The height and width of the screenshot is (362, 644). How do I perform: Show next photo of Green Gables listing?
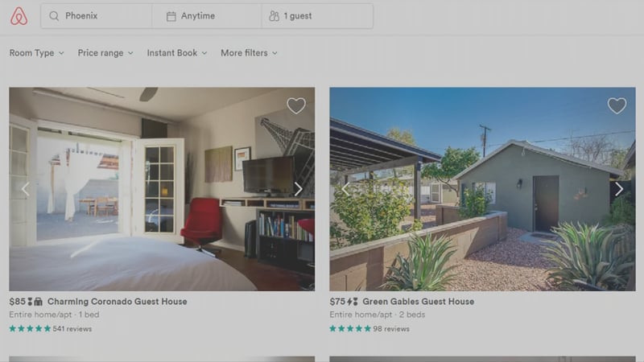tap(619, 189)
